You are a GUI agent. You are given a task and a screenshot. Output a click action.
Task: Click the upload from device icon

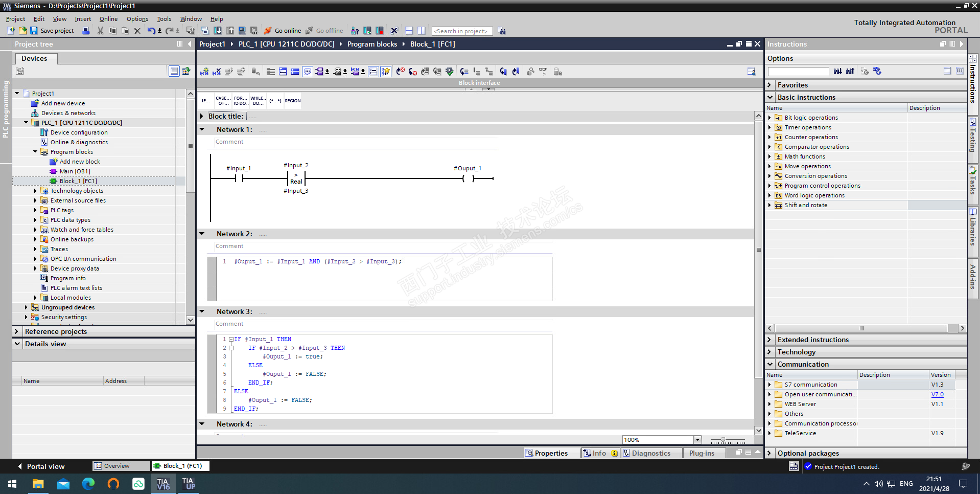point(230,31)
